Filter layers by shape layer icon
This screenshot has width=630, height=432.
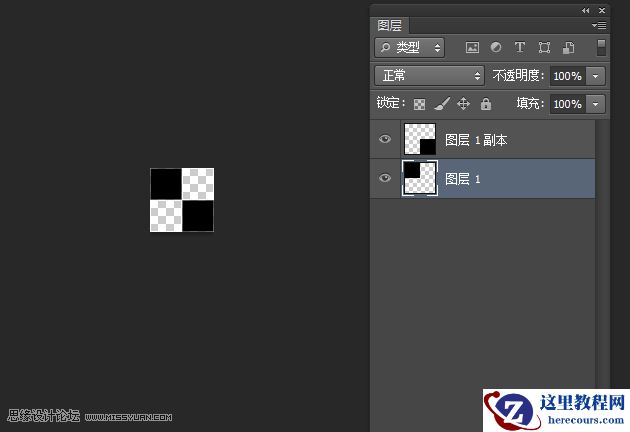pyautogui.click(x=544, y=47)
